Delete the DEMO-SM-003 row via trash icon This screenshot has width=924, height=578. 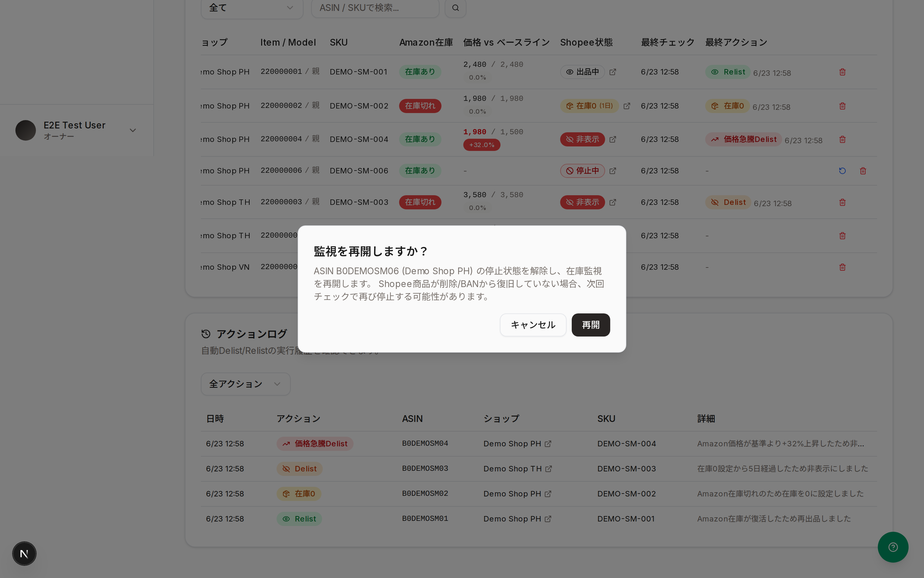pyautogui.click(x=842, y=202)
